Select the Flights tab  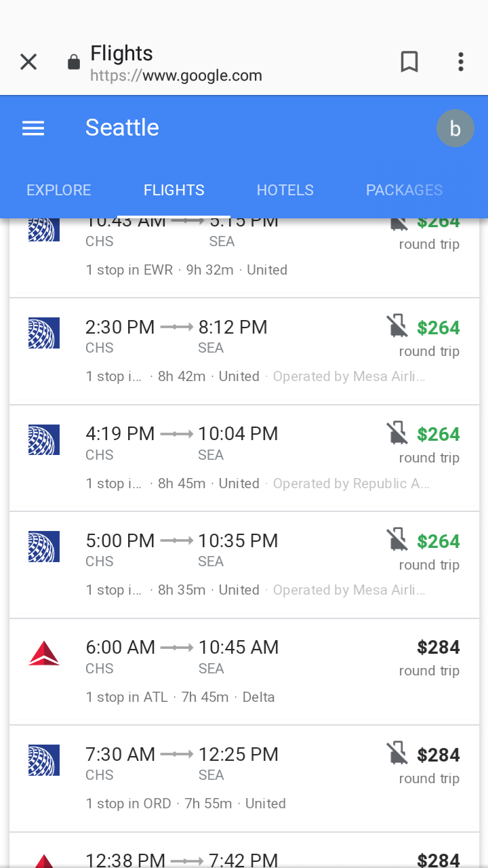point(174,191)
